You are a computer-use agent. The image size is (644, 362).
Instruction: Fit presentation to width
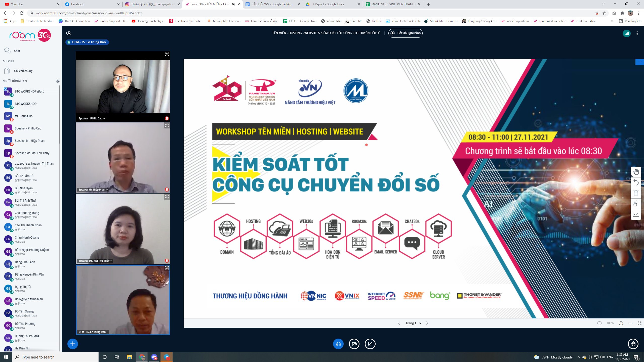(x=630, y=323)
